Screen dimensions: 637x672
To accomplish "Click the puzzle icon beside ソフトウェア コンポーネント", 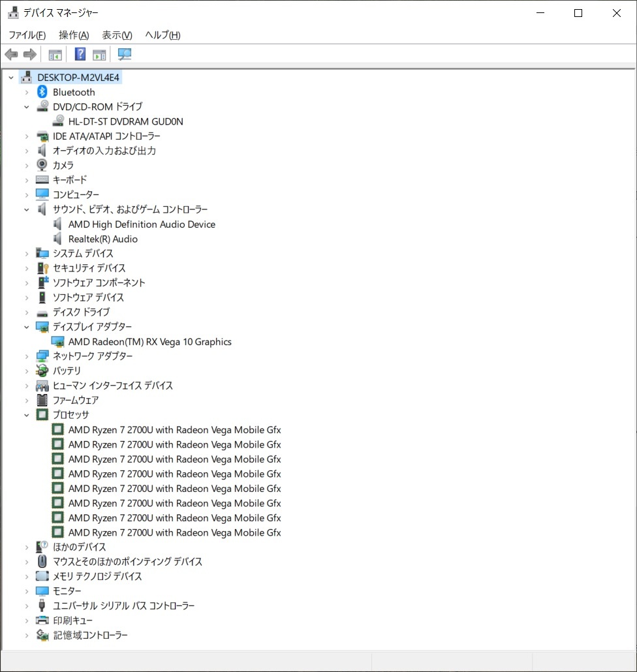I will tap(43, 282).
